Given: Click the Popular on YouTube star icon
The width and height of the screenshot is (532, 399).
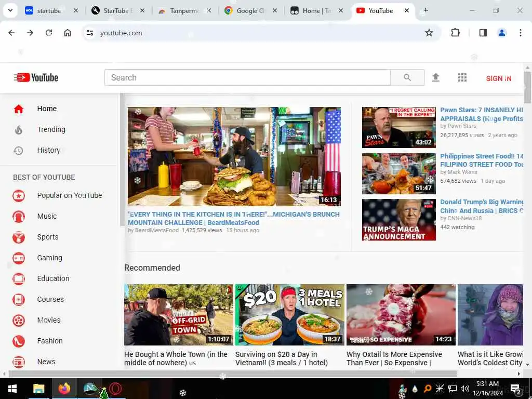Looking at the screenshot, I should coord(19,196).
